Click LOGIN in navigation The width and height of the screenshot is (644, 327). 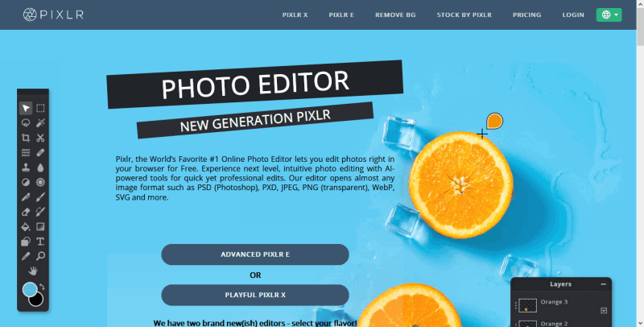pyautogui.click(x=573, y=14)
